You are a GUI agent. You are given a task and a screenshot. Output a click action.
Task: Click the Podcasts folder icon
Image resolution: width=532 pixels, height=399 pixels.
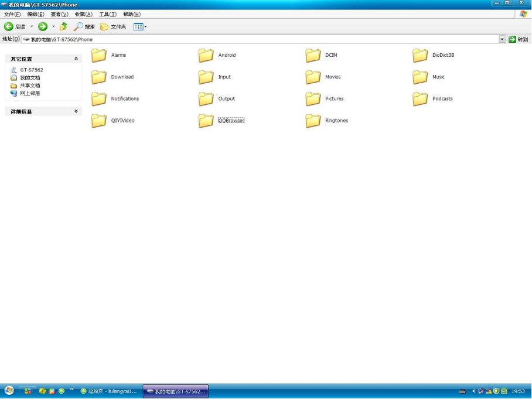point(420,99)
